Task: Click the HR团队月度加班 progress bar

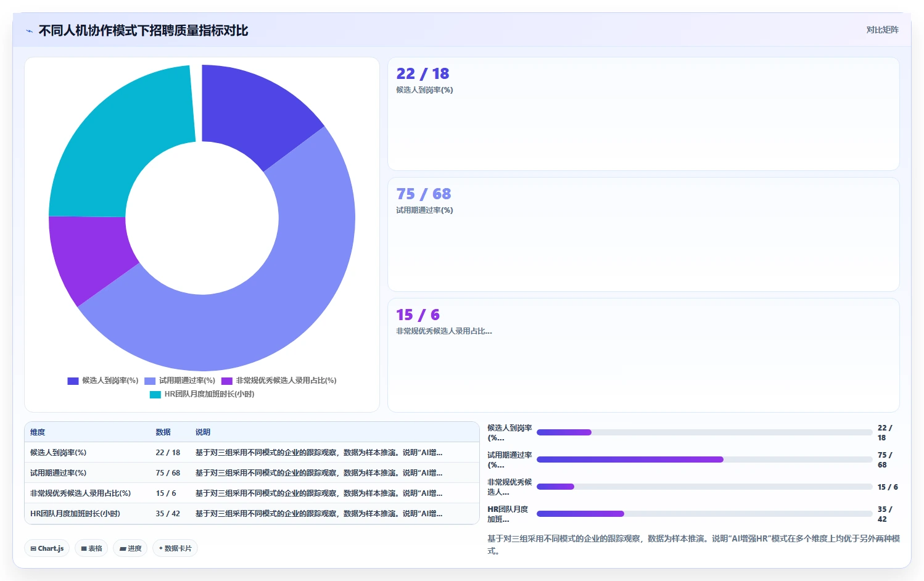Action: tap(704, 514)
